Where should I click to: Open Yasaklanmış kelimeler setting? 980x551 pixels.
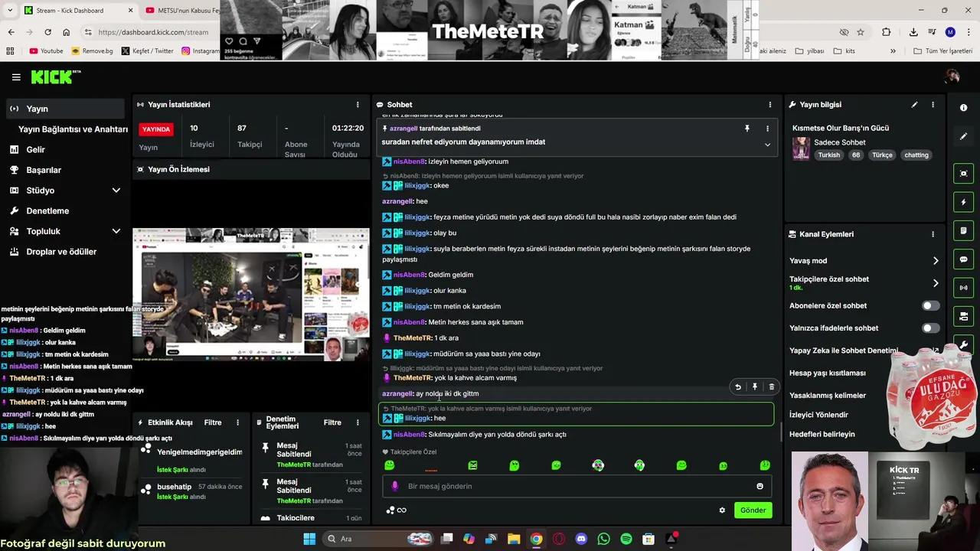[x=828, y=396]
